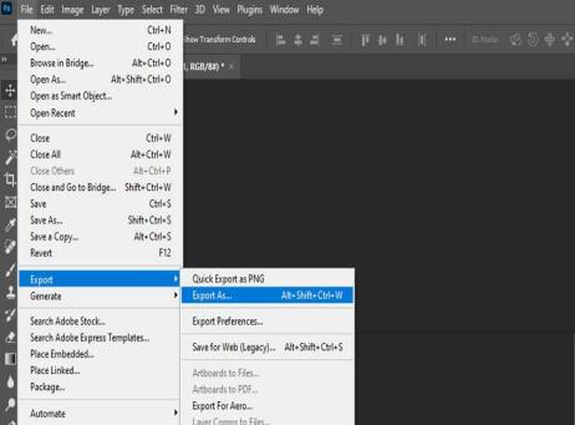Choose Save a Copy...
575x425 pixels.
100,237
